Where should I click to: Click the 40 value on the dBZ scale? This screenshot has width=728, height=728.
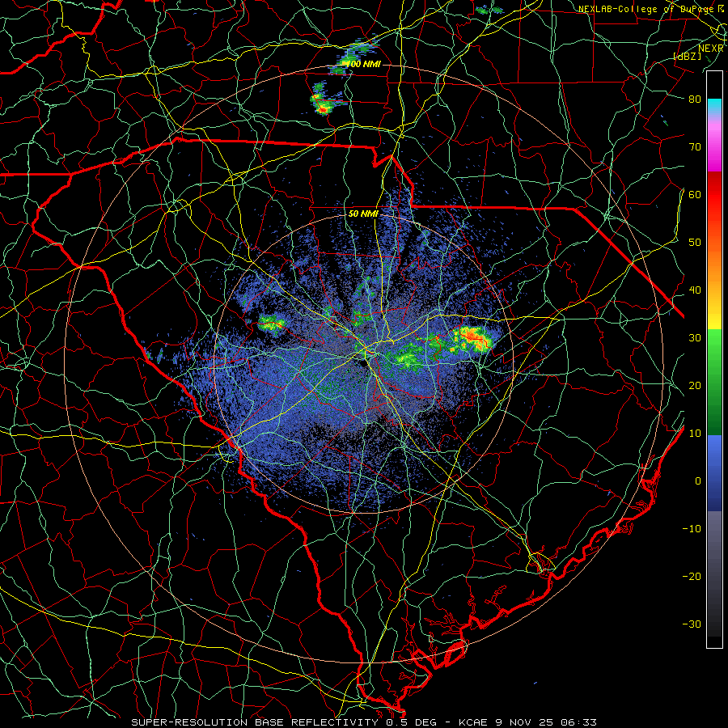click(x=695, y=290)
